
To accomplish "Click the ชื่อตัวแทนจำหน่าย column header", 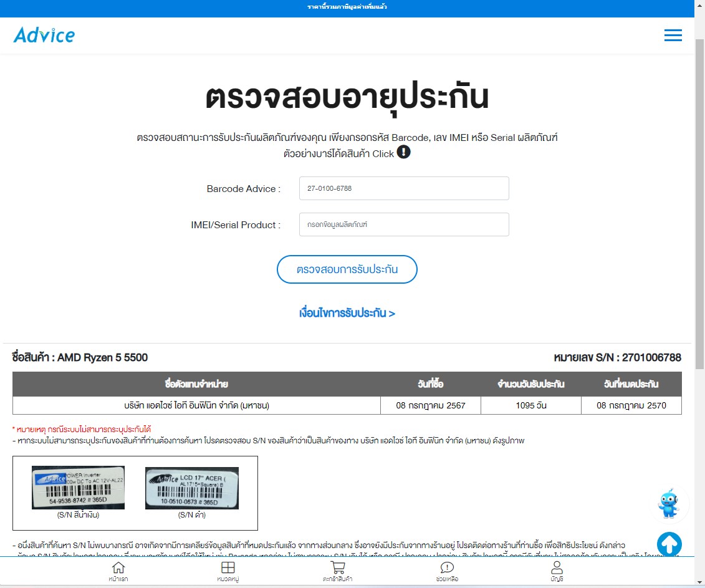I will (196, 383).
